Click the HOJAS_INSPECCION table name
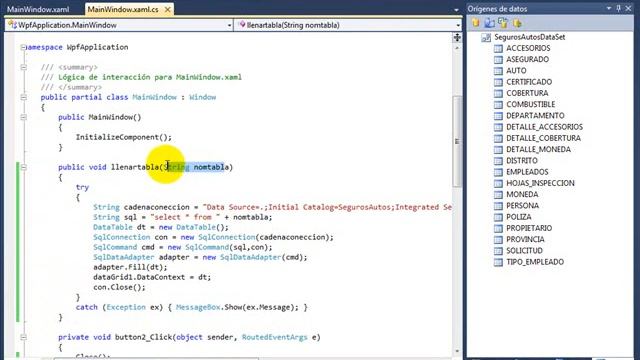The image size is (640, 360). (x=540, y=183)
